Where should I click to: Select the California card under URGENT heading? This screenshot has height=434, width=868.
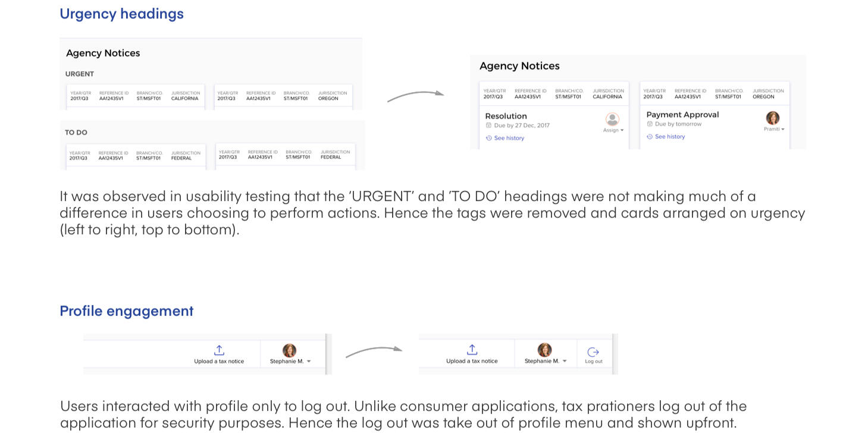click(x=135, y=96)
